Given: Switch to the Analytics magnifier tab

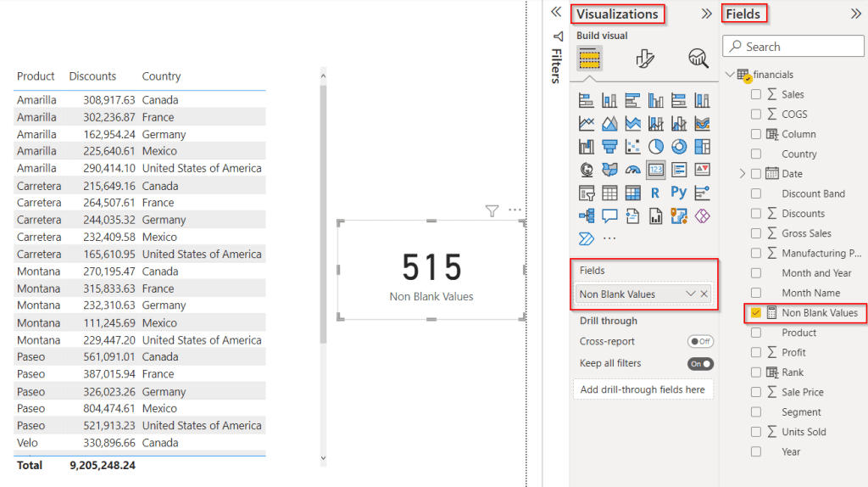Looking at the screenshot, I should [698, 59].
